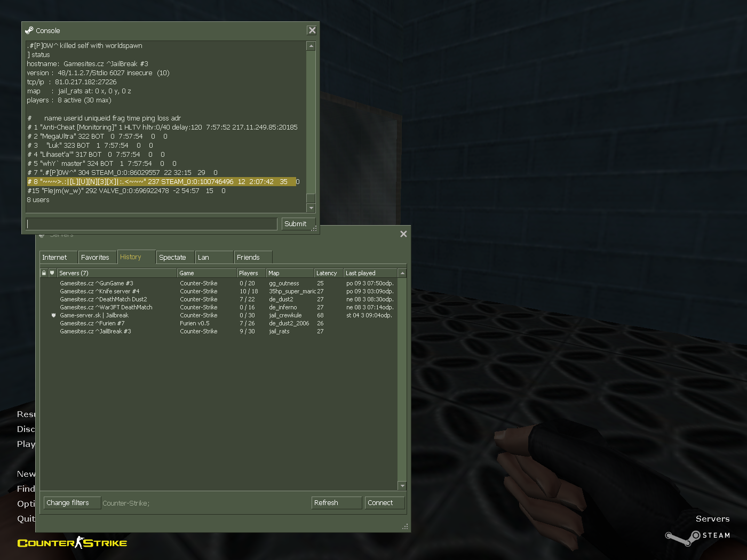
Task: Click server list scroll down arrow
Action: (402, 486)
